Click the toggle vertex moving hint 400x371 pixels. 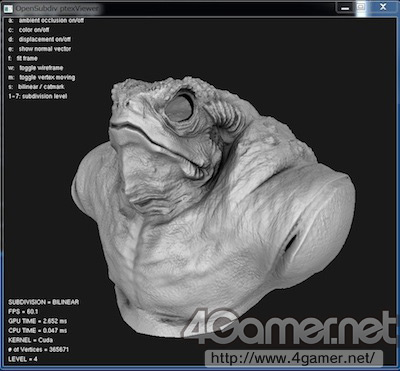point(42,78)
